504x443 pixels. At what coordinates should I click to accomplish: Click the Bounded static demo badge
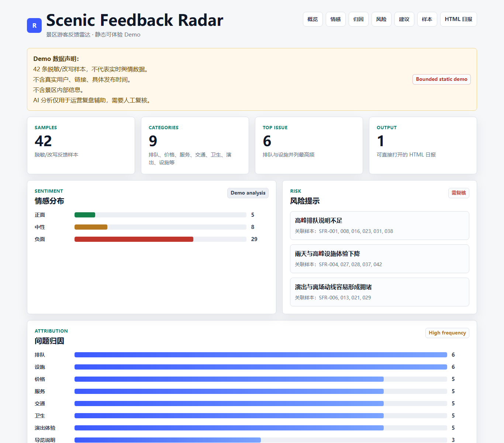442,79
